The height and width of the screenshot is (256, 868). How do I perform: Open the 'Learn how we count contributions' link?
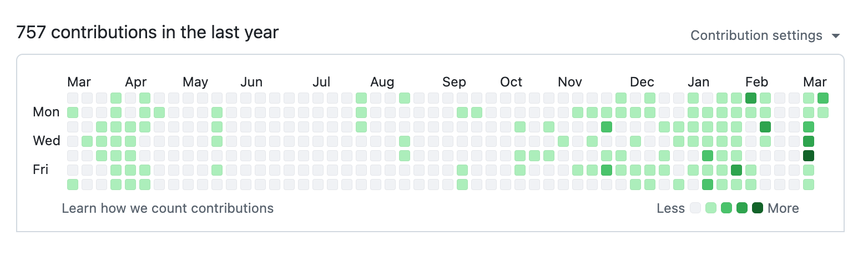[x=168, y=208]
